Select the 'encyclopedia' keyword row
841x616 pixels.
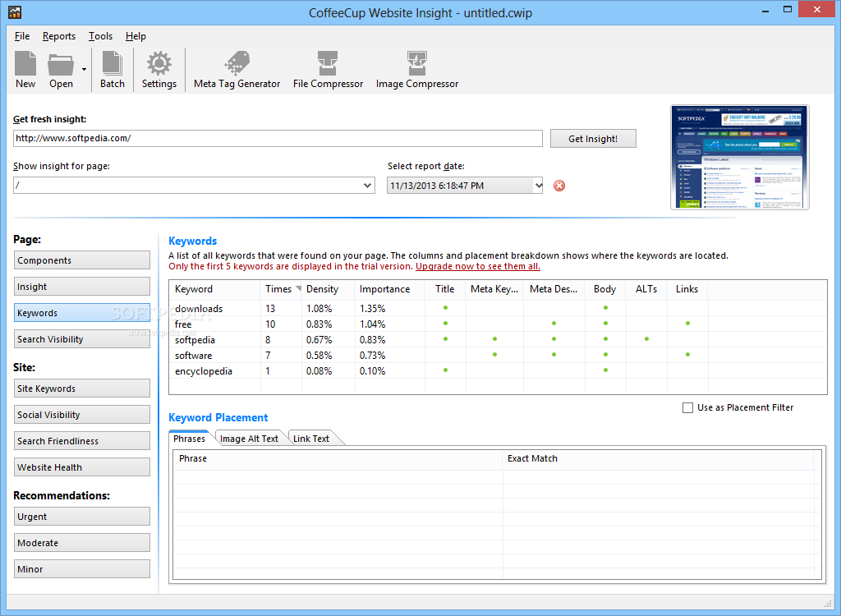point(498,370)
